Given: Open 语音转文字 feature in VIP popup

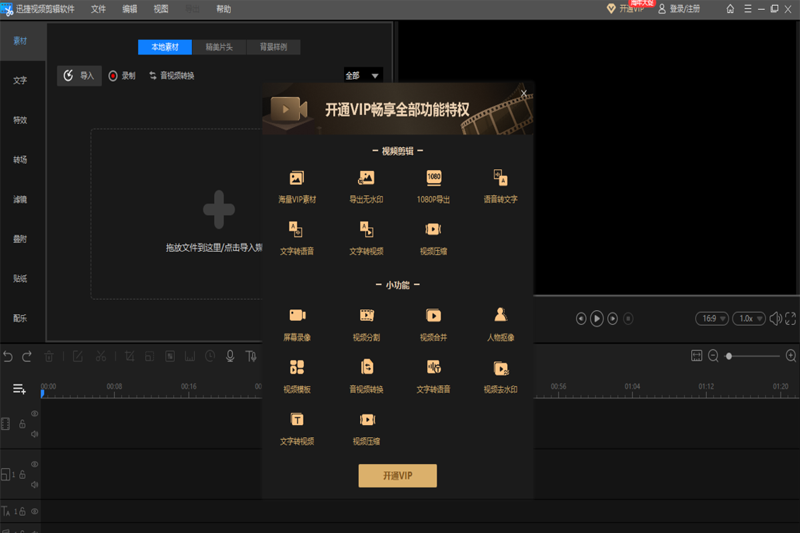Looking at the screenshot, I should point(501,178).
